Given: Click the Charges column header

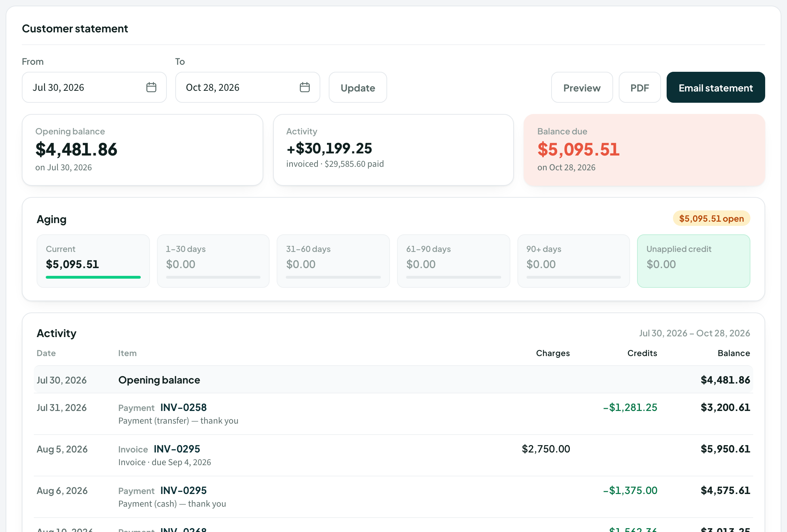Looking at the screenshot, I should click(553, 353).
